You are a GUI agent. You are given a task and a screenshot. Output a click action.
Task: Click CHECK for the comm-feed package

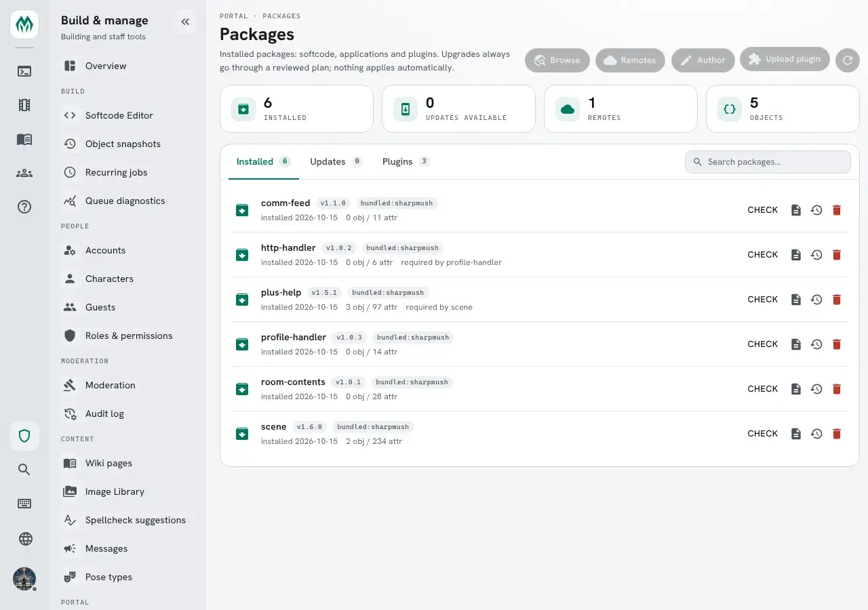pos(763,210)
